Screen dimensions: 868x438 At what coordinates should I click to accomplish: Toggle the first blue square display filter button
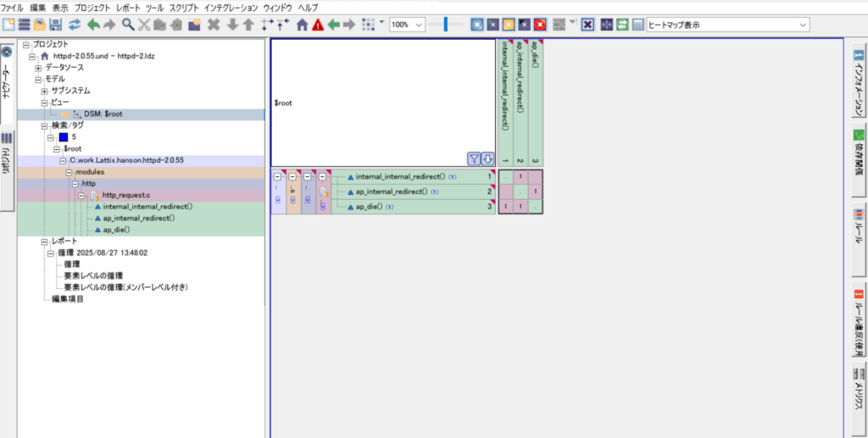[x=477, y=25]
